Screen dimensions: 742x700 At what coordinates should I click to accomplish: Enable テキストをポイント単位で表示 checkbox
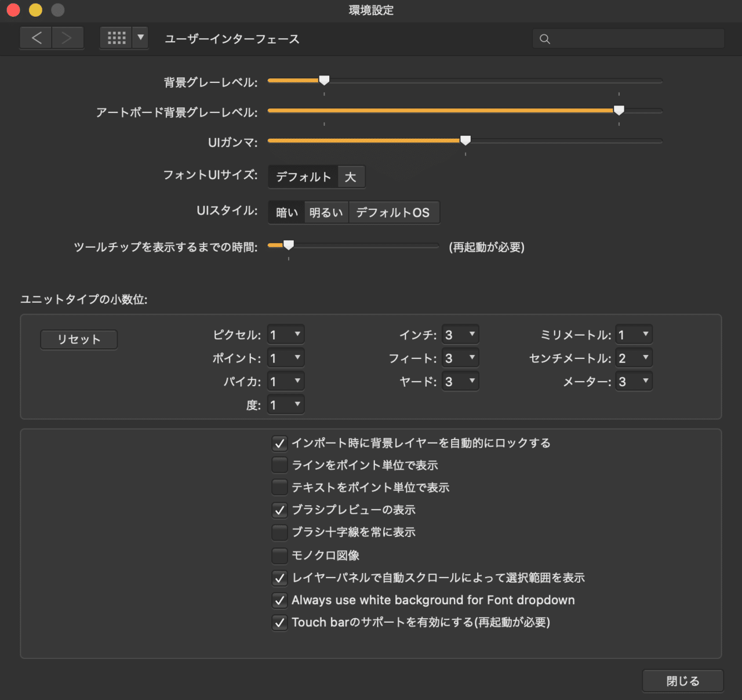point(279,487)
